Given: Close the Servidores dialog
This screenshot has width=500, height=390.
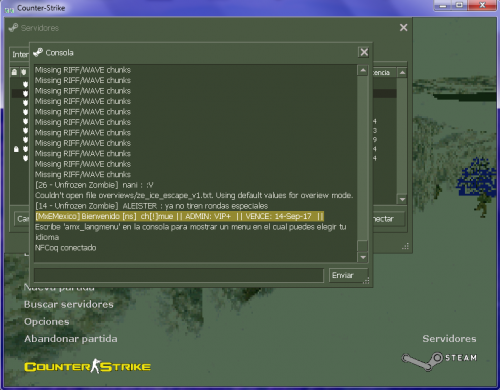Looking at the screenshot, I should [403, 28].
